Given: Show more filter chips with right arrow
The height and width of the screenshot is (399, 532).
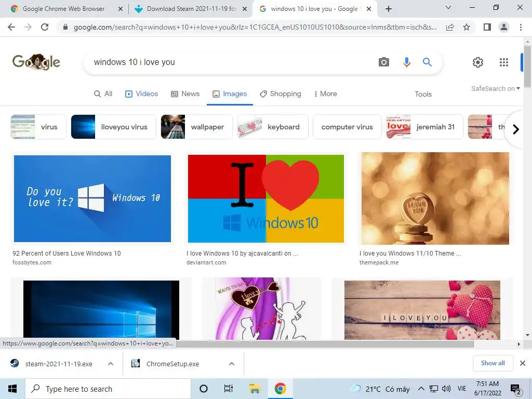Looking at the screenshot, I should (516, 129).
